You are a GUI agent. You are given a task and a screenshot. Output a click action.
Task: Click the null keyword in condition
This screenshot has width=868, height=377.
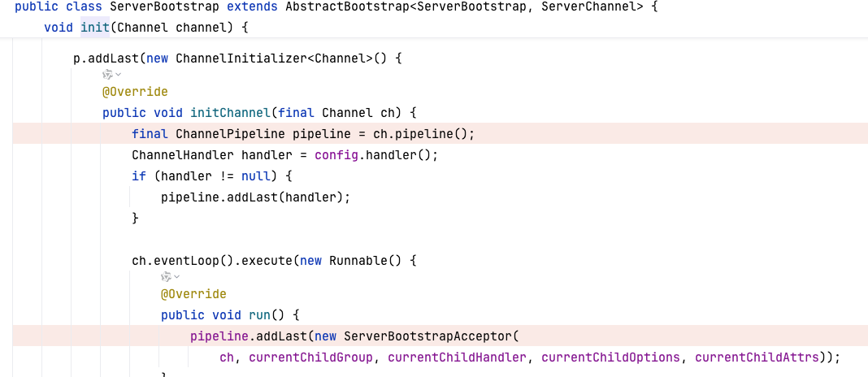[x=256, y=176]
